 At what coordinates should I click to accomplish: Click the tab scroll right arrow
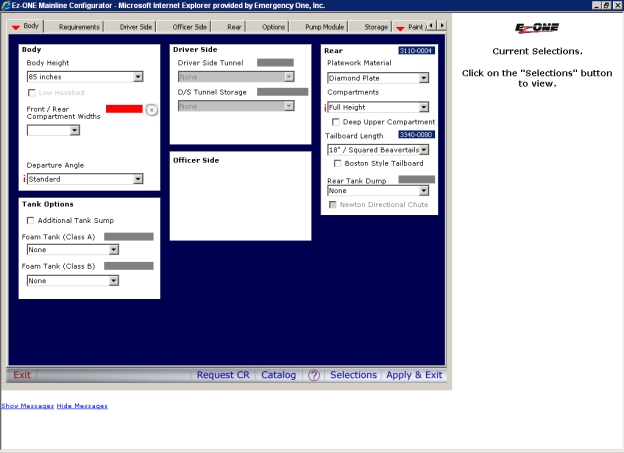[x=442, y=25]
